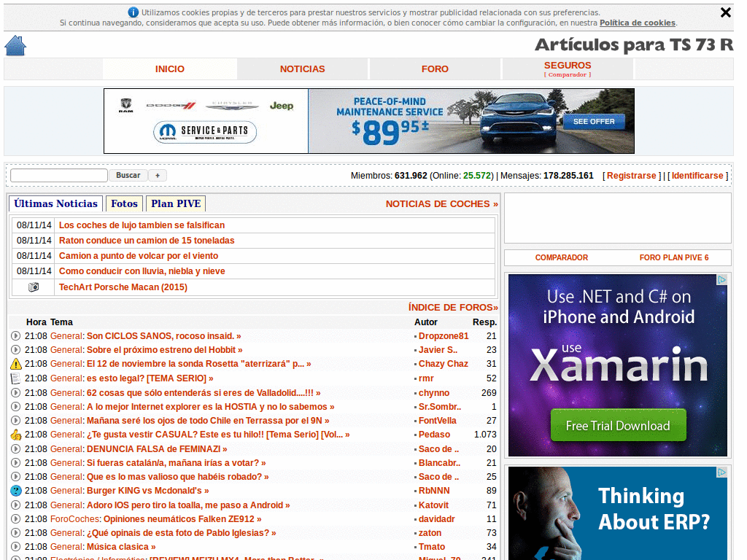Screen dimensions: 747x560
Task: Click thumbs-up icon beside 'vestir CASUAL' thread
Action: tap(16, 435)
